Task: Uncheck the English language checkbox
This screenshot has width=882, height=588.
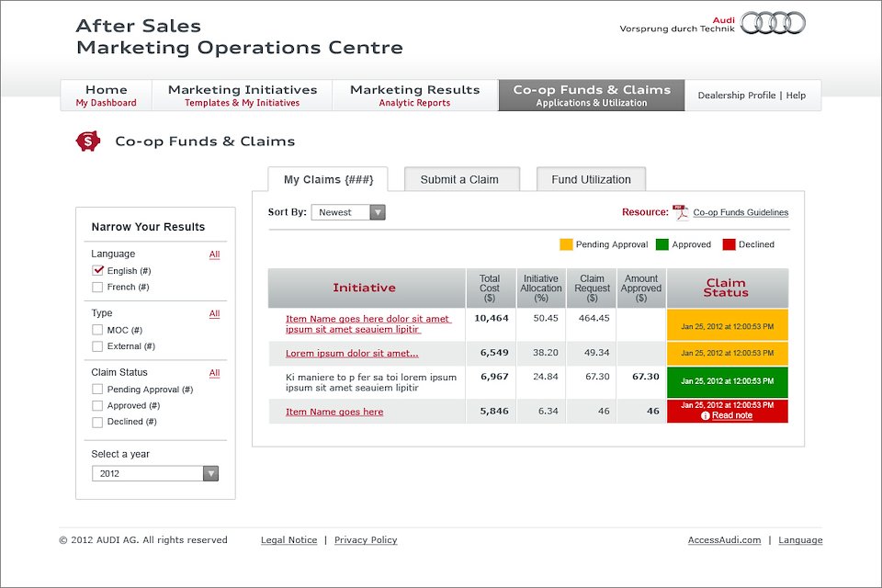Action: 97,271
